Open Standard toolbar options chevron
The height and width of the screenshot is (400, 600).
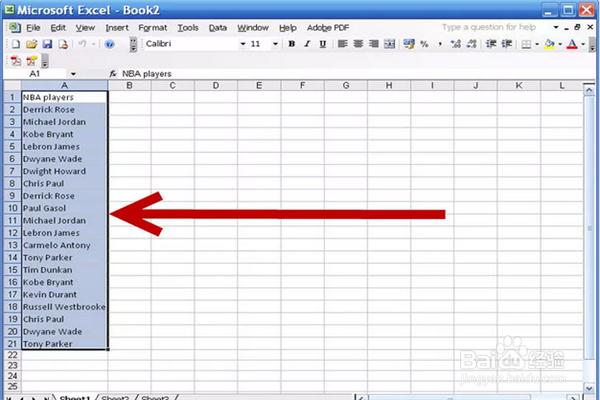coord(133,44)
